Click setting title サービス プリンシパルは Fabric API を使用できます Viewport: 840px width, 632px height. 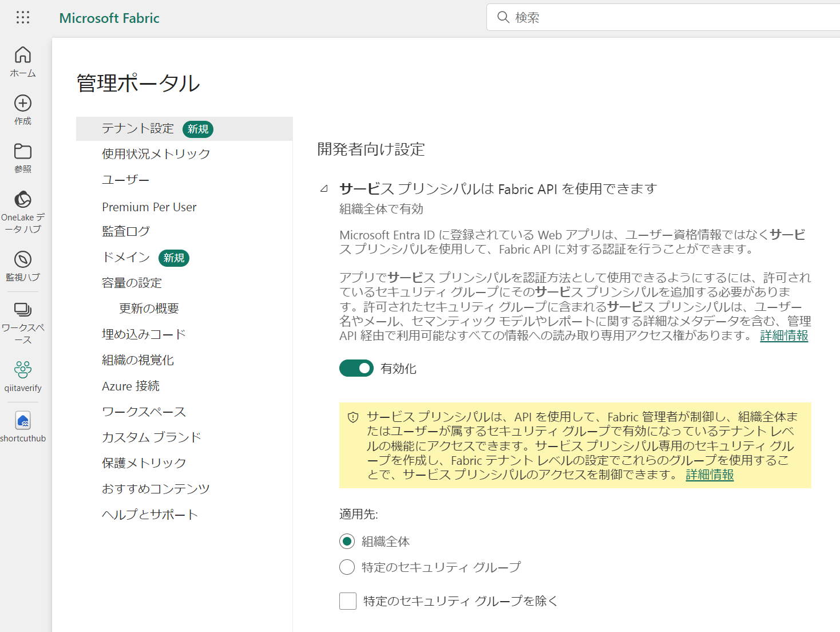tap(498, 189)
